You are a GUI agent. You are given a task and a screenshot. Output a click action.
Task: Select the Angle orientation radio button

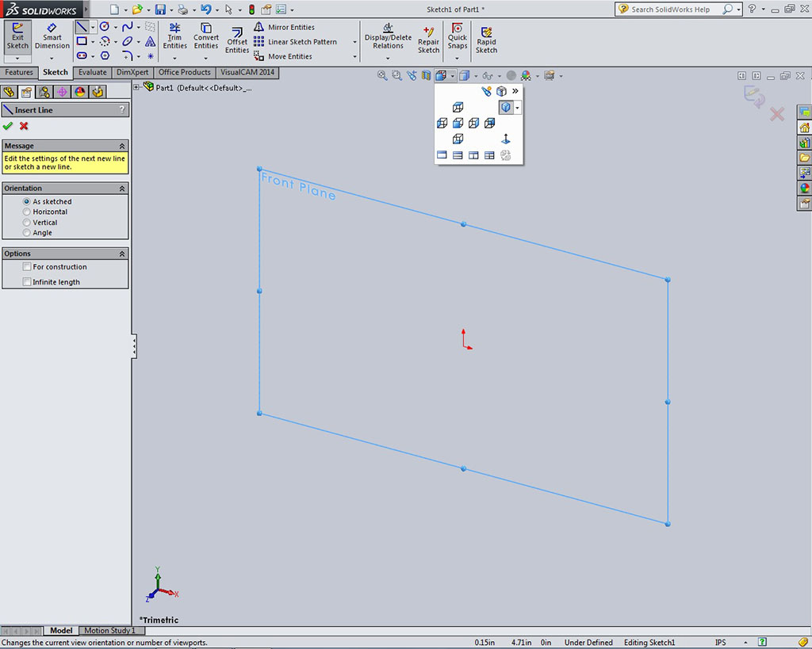[x=27, y=233]
